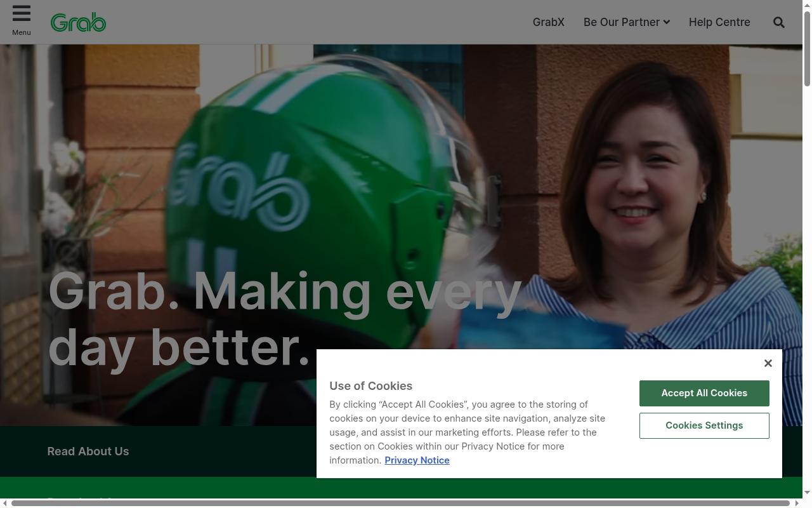Click the green Grab logo
Viewport: 812px width, 508px height.
coord(78,22)
